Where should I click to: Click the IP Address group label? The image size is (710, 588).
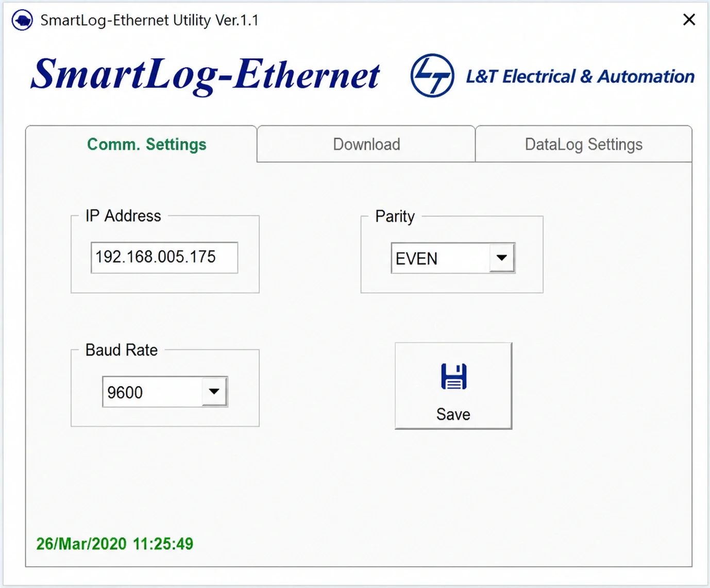click(x=123, y=215)
